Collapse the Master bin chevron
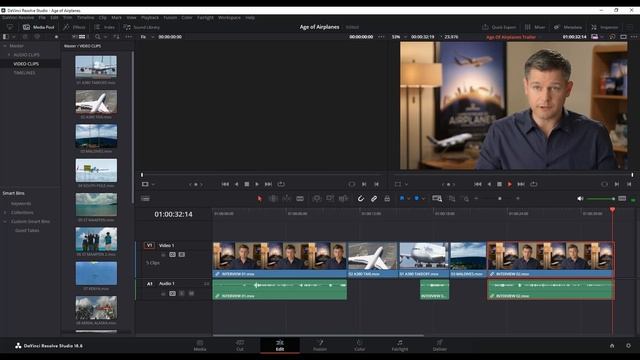 tap(5, 46)
